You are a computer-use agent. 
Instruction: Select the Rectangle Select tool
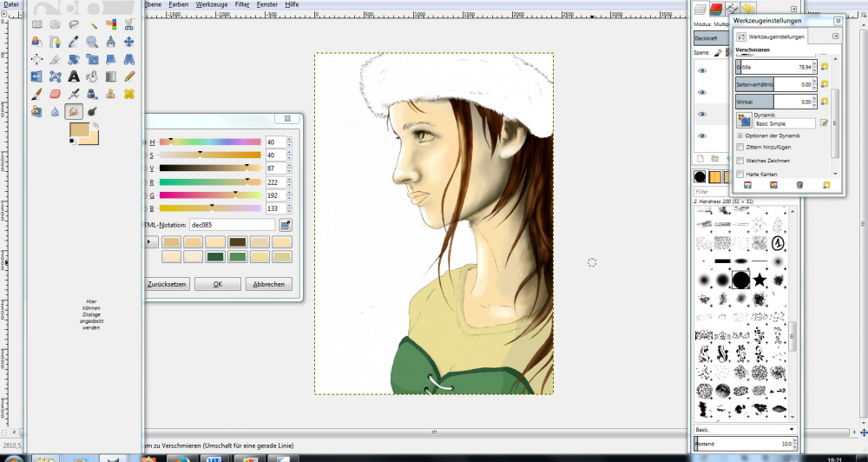click(x=37, y=23)
